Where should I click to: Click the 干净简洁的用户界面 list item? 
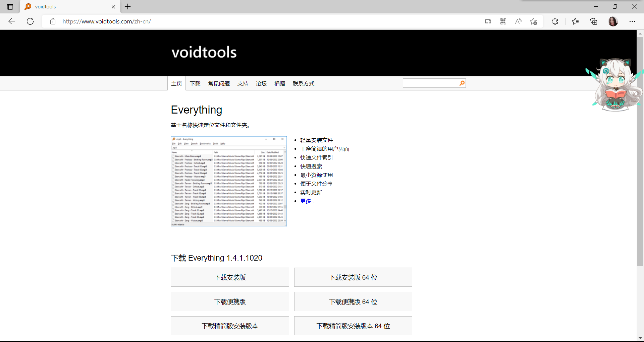click(x=325, y=149)
